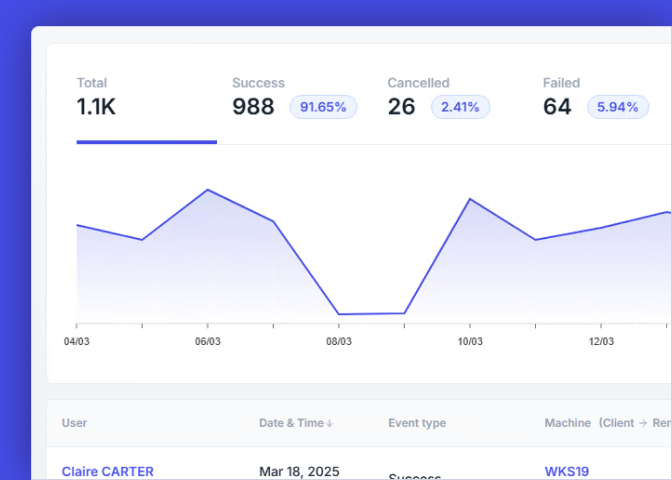This screenshot has height=480, width=672.
Task: Click the Machine (Client → Remote) column header
Action: click(608, 423)
